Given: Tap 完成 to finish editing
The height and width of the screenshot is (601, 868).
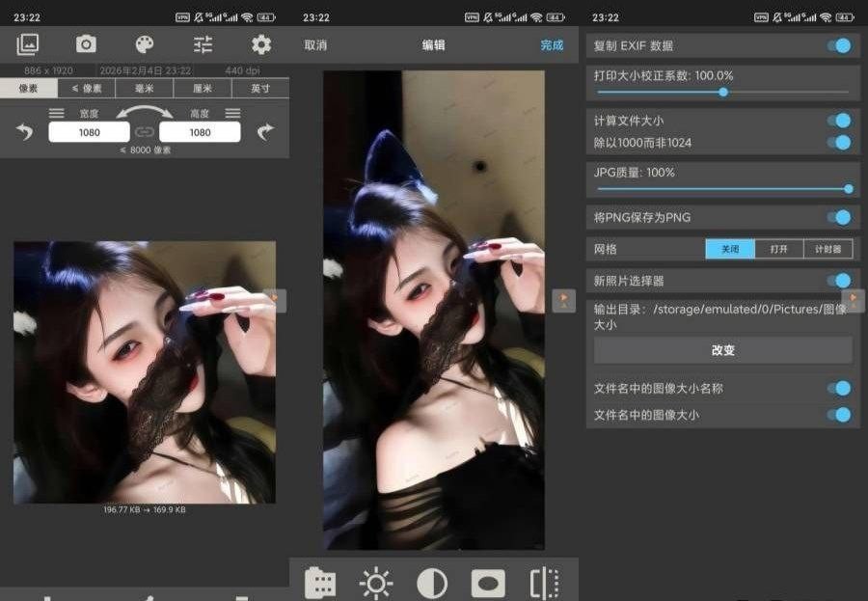Looking at the screenshot, I should coord(552,45).
